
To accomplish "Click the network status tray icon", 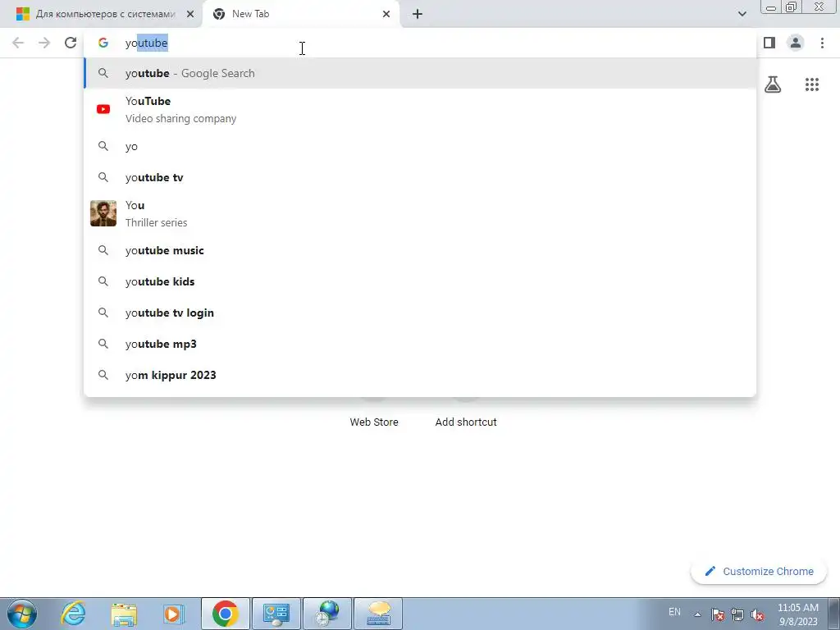I will (x=737, y=614).
